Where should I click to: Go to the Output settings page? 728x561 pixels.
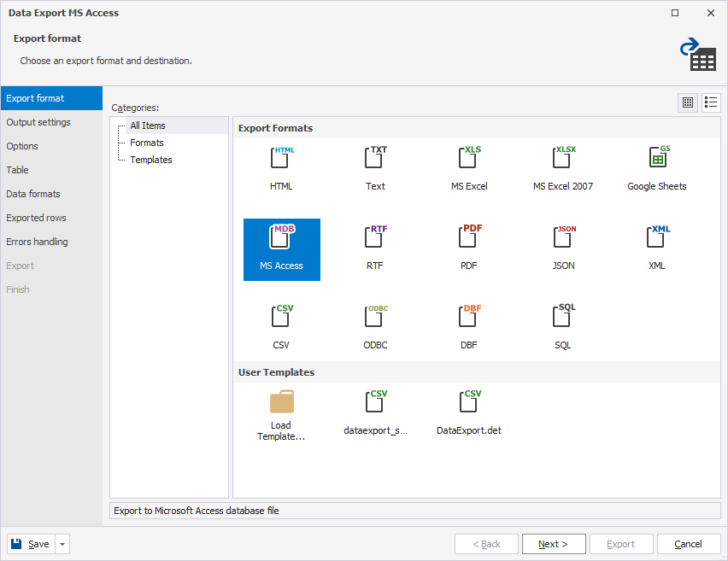pos(38,122)
